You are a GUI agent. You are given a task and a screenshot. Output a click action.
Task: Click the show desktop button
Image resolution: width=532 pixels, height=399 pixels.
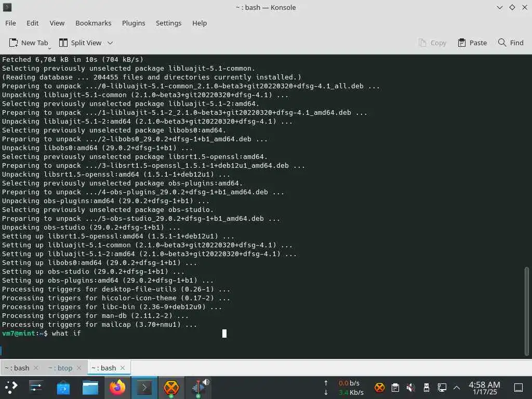click(518, 388)
